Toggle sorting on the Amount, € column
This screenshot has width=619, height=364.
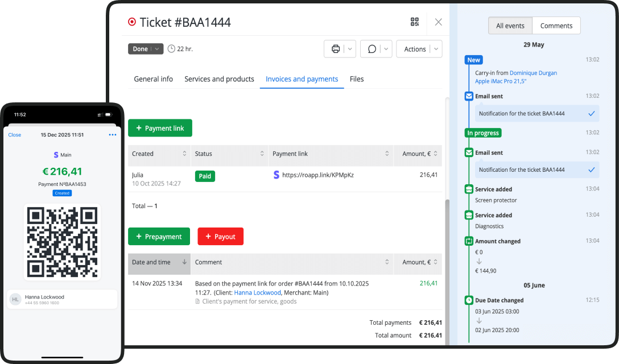(x=436, y=154)
